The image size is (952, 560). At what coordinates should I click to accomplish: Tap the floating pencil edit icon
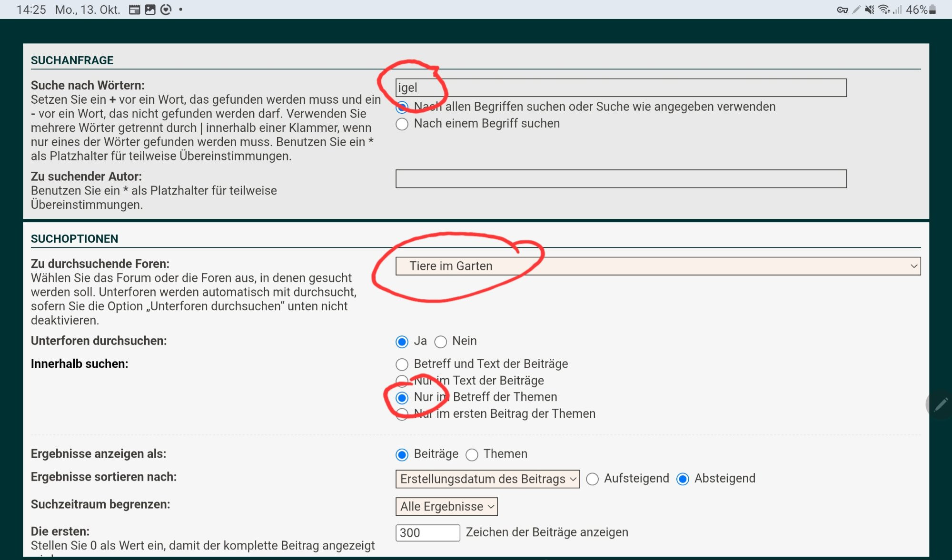[x=940, y=405]
